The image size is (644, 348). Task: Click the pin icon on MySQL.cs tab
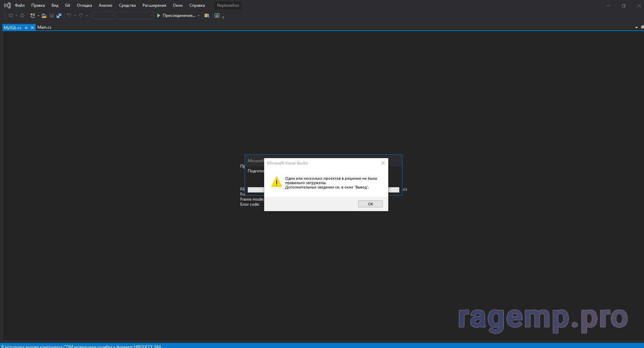click(x=26, y=28)
